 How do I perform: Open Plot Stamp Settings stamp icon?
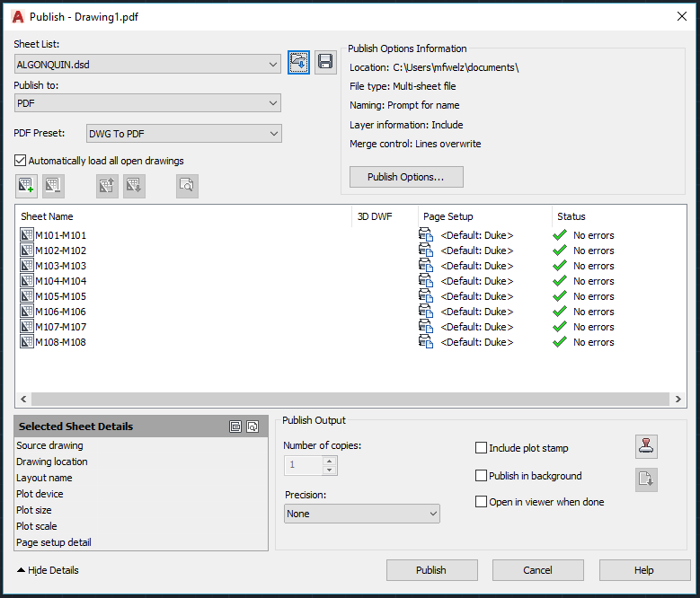(646, 446)
